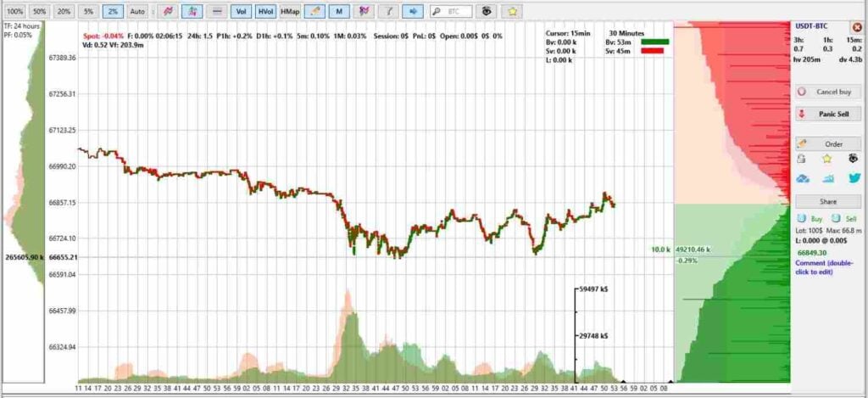
Task: Set chart zoom to 100%
Action: tap(15, 11)
